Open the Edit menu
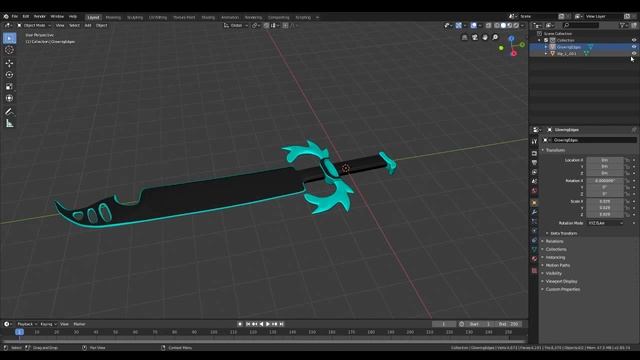The width and height of the screenshot is (640, 360). [26, 16]
